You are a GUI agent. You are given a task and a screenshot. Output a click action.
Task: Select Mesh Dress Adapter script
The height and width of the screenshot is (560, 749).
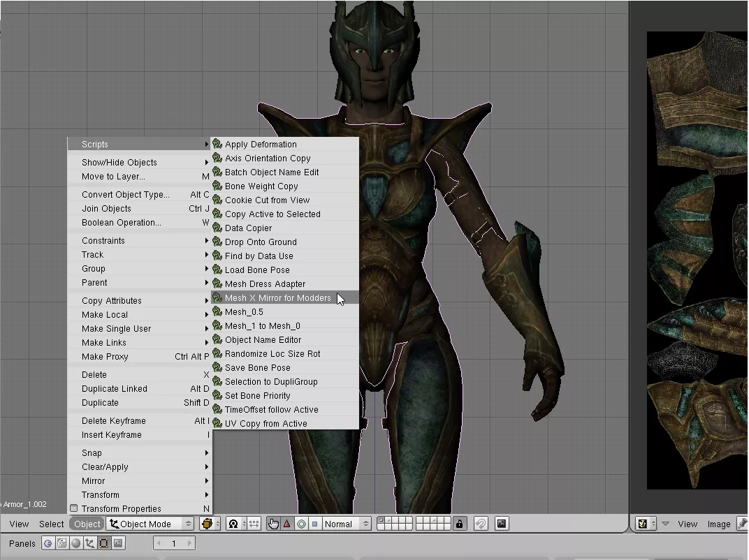coord(284,283)
